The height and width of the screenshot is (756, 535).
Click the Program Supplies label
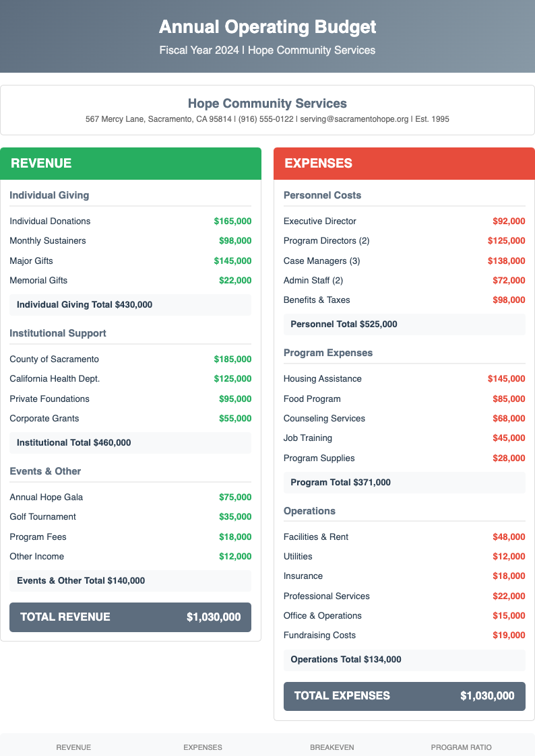pyautogui.click(x=319, y=458)
